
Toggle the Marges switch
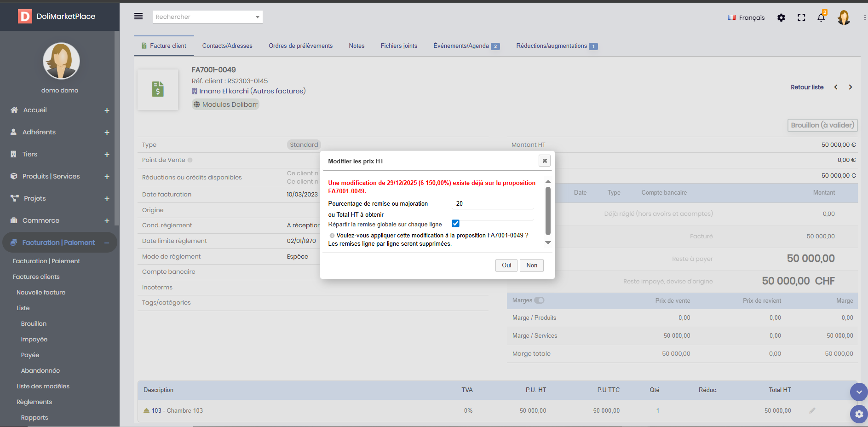point(539,300)
